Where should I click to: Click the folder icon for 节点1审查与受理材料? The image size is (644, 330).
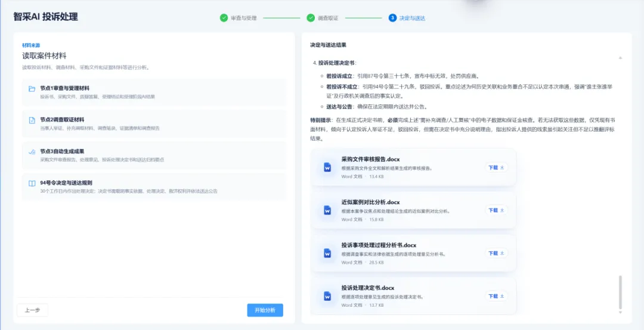(32, 89)
